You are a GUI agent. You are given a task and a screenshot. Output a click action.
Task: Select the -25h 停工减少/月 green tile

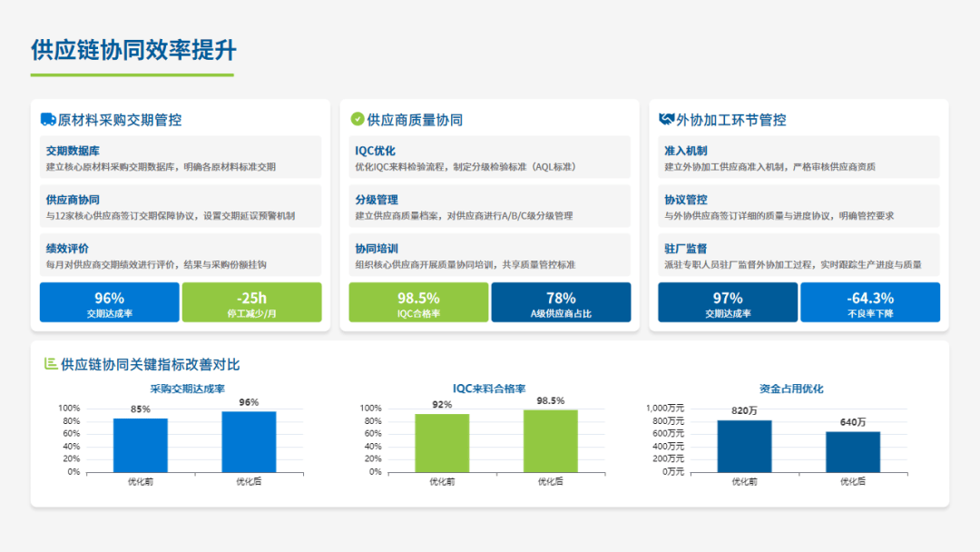tap(251, 302)
